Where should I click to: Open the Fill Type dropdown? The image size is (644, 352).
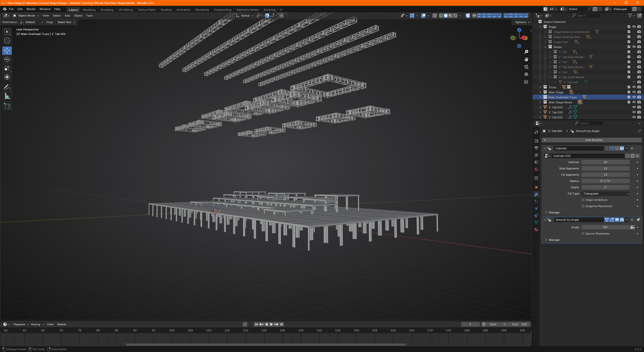point(605,193)
